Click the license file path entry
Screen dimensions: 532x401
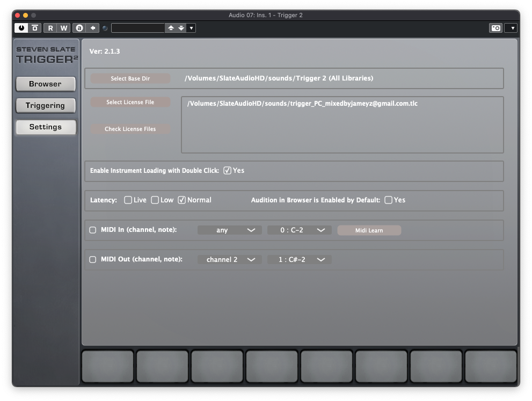click(x=302, y=104)
